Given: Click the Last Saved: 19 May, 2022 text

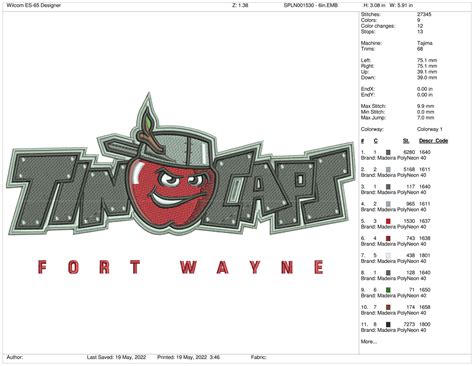Looking at the screenshot, I should point(116,357).
